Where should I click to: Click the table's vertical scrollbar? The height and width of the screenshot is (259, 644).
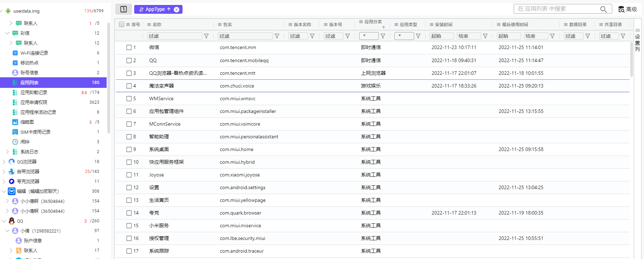632,59
